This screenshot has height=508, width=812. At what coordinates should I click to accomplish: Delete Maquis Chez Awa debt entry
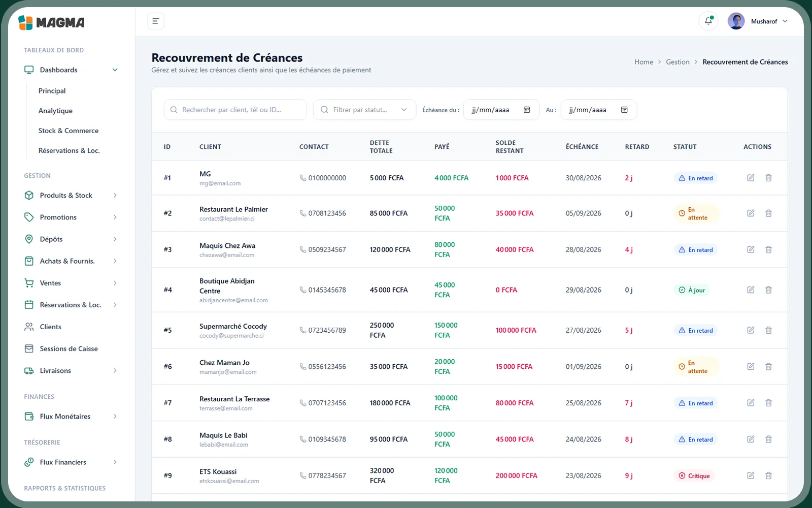tap(768, 249)
